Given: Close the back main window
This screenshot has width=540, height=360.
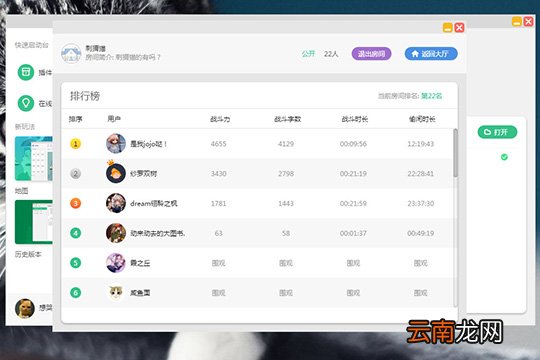Looking at the screenshot, I should (529, 21).
